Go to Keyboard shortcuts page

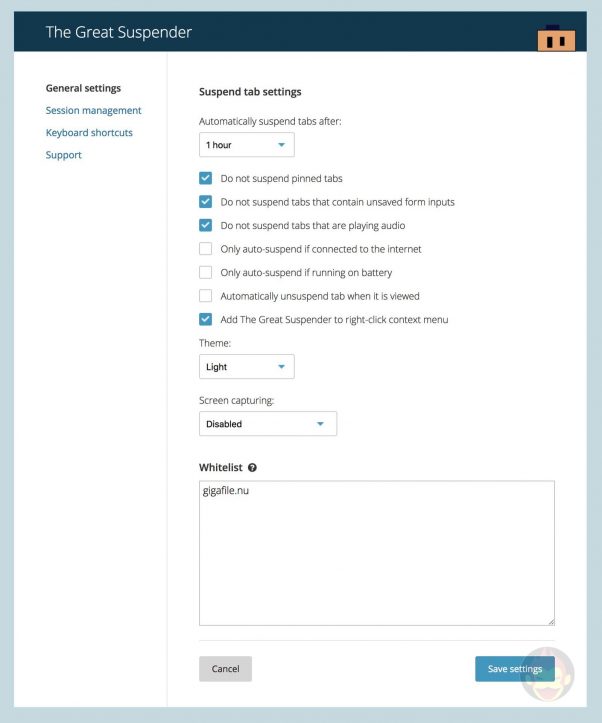(x=89, y=132)
